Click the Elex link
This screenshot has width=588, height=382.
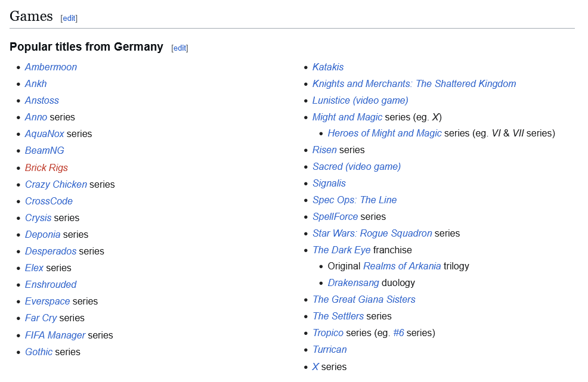[35, 268]
